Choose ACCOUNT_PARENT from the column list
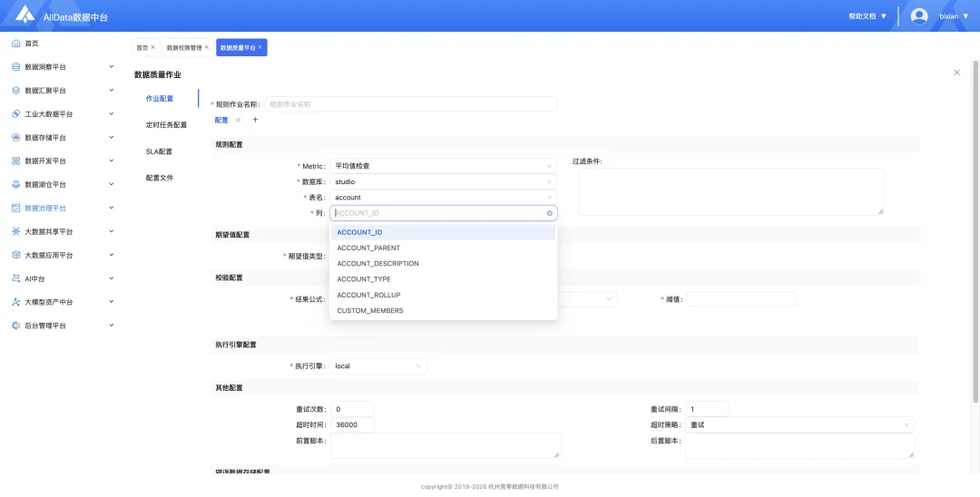This screenshot has height=497, width=980. (x=444, y=248)
